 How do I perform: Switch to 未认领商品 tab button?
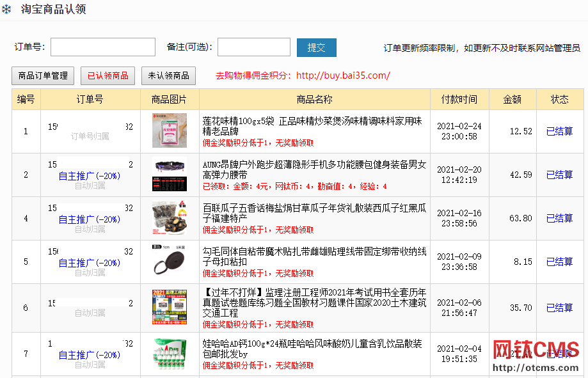click(x=168, y=75)
